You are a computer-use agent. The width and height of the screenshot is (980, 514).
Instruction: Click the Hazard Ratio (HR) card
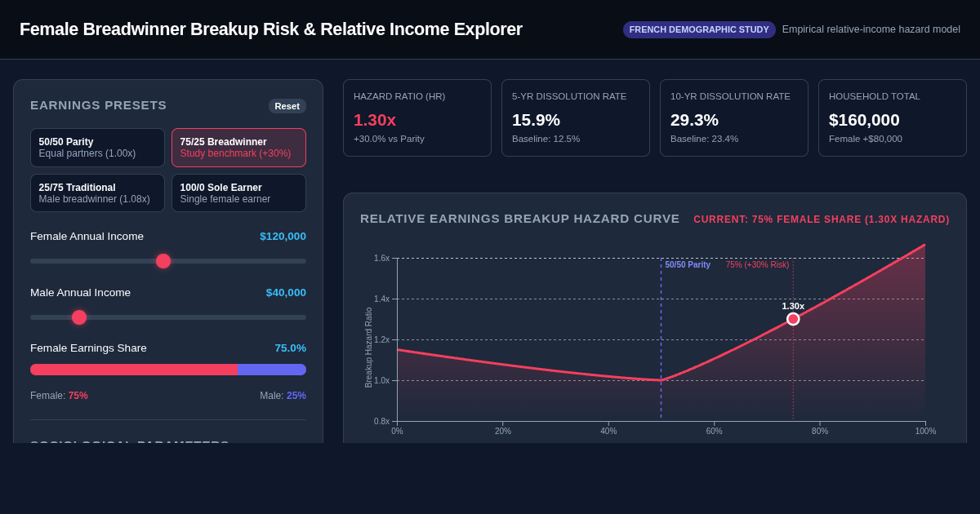[x=417, y=118]
